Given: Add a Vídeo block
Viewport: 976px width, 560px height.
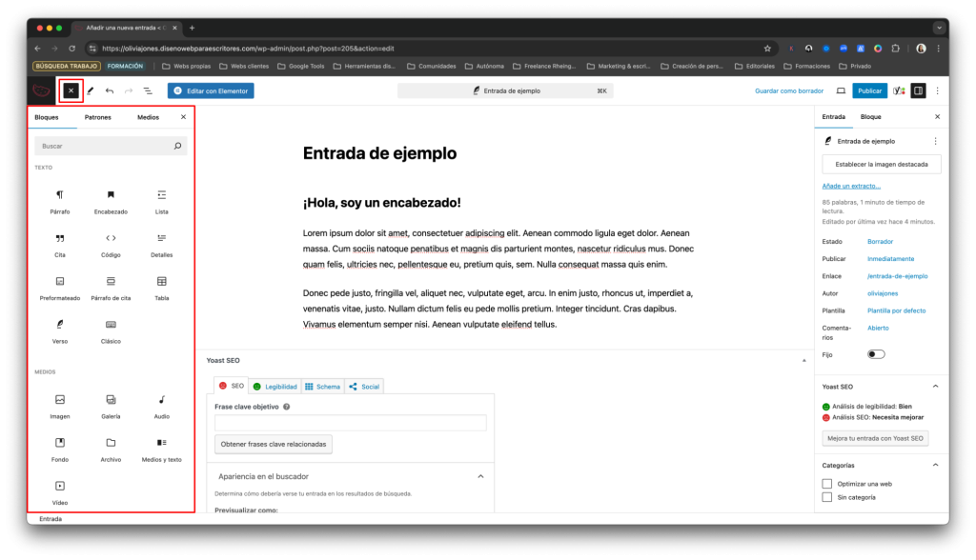Looking at the screenshot, I should click(x=60, y=491).
